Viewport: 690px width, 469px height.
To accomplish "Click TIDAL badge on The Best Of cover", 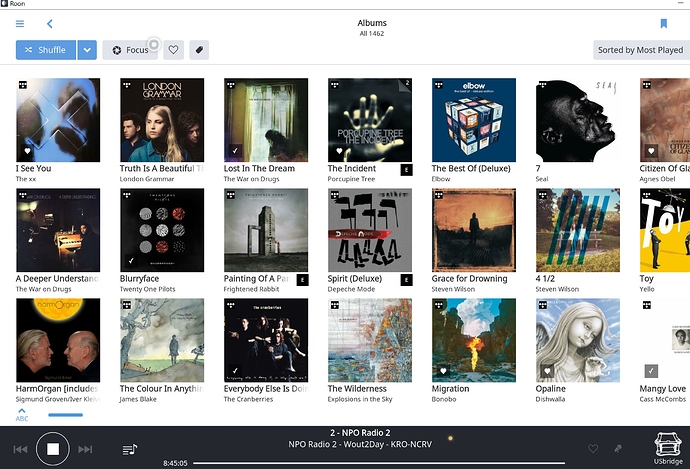I will [x=439, y=85].
